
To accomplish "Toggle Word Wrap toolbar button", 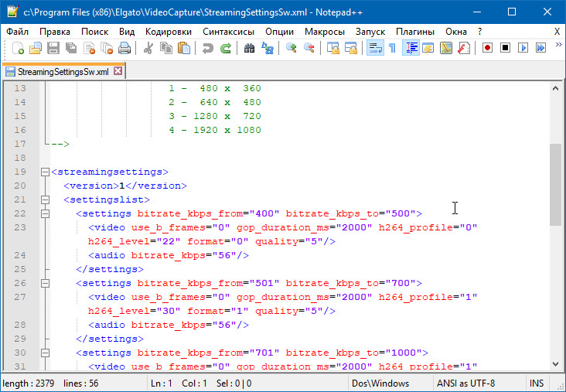I will pyautogui.click(x=374, y=49).
